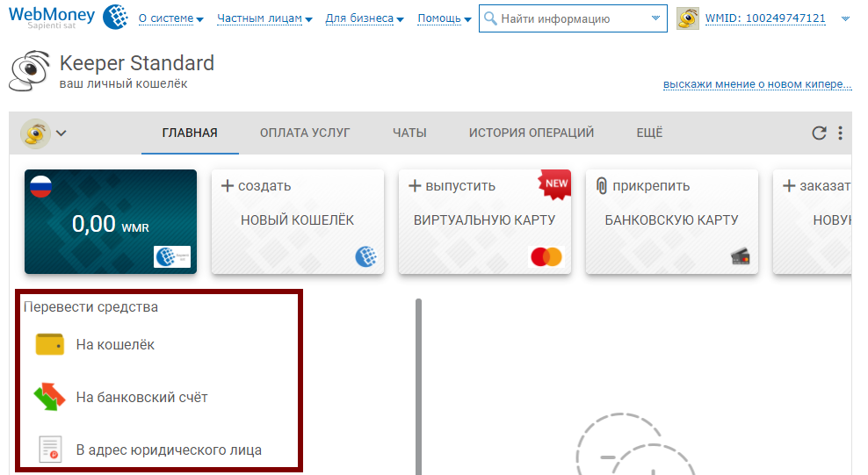Click the plus icon on выпустить tile
The image size is (868, 475).
coord(415,186)
